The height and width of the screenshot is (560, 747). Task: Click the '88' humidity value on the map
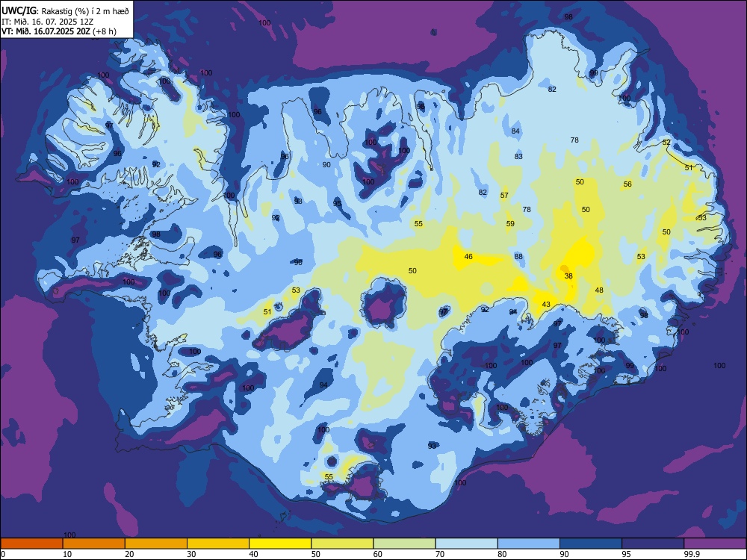pos(518,256)
